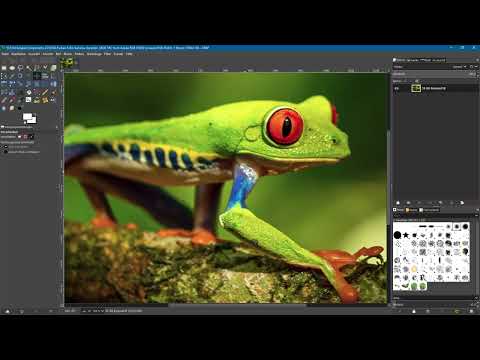Select the Fuzzy Select magic wand tool
Image resolution: width=480 pixels, height=360 pixels.
click(x=28, y=68)
